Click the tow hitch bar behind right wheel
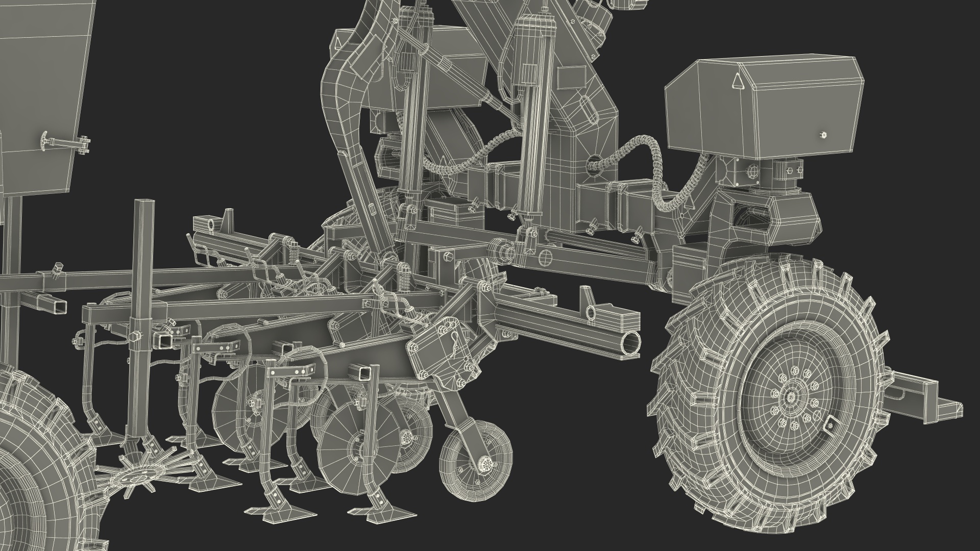The width and height of the screenshot is (980, 551). (924, 395)
